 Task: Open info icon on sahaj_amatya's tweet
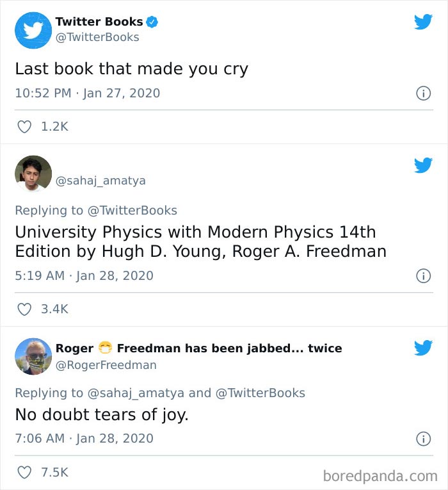coord(422,275)
